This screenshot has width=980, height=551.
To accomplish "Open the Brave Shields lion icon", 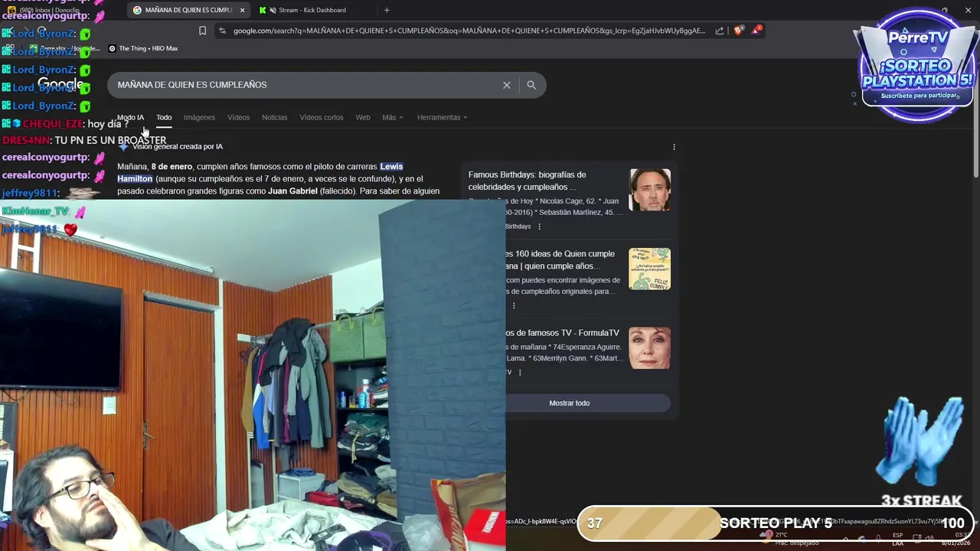I will click(x=738, y=31).
